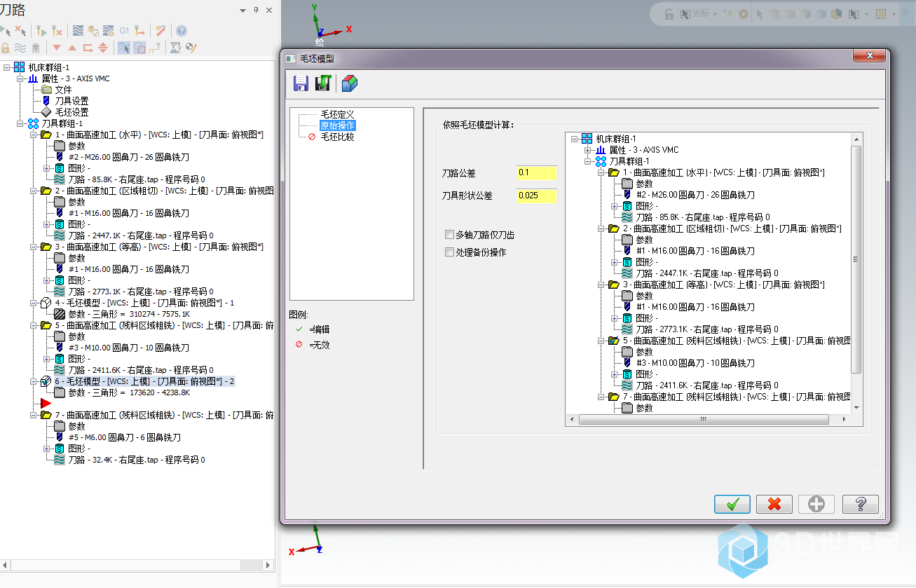Screen dimensions: 916x588
Task: Click the toolpath editor pencil icon
Action: (x=191, y=48)
